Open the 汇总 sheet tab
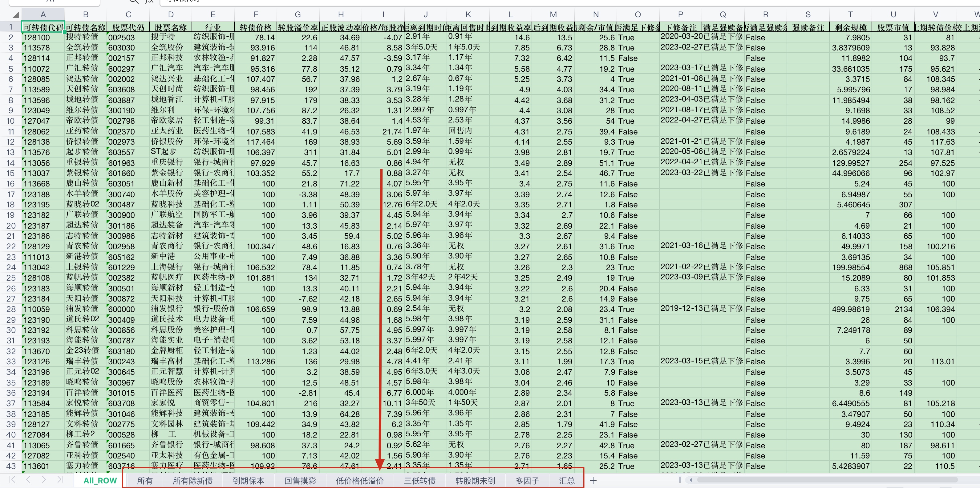980x488 pixels. (x=566, y=481)
